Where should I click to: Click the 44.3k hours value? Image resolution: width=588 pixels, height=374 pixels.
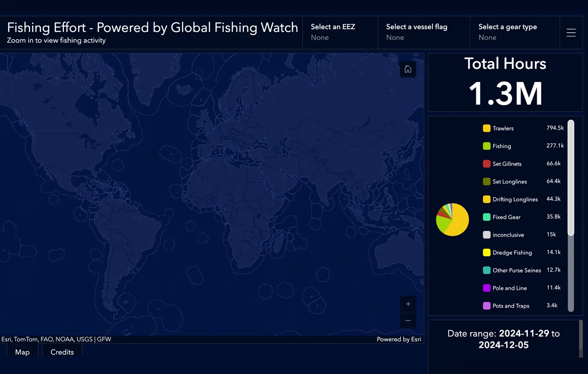pyautogui.click(x=554, y=199)
